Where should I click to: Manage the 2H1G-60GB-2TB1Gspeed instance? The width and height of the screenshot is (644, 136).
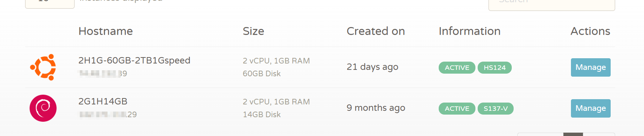point(590,67)
